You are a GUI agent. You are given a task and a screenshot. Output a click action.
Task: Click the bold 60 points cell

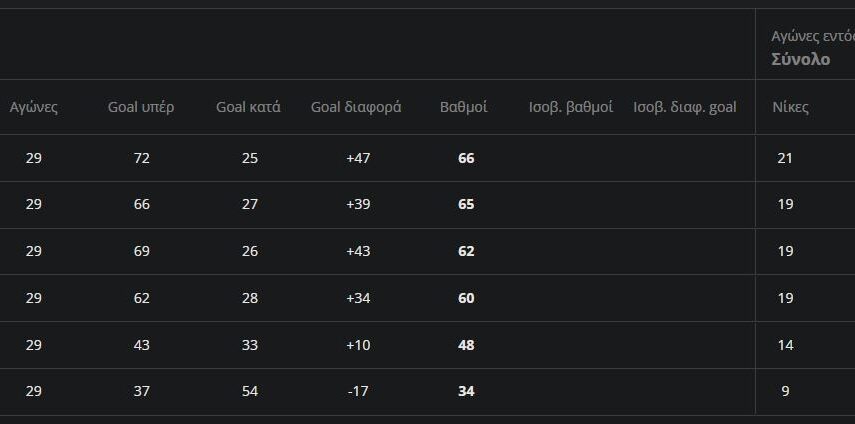(x=466, y=298)
